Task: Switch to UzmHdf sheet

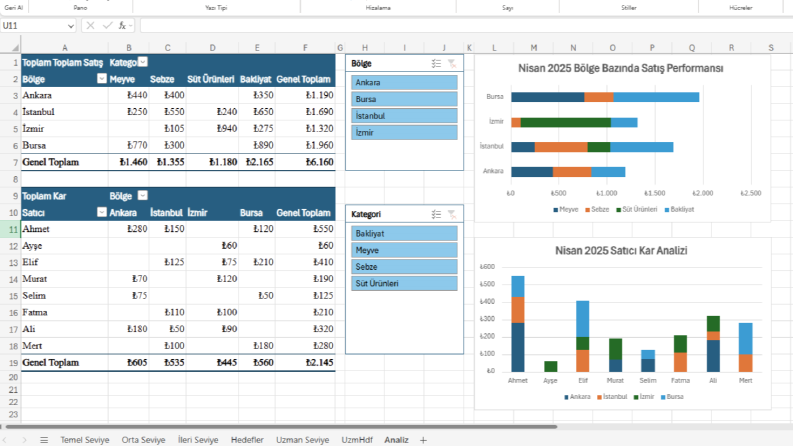Action: [357, 440]
